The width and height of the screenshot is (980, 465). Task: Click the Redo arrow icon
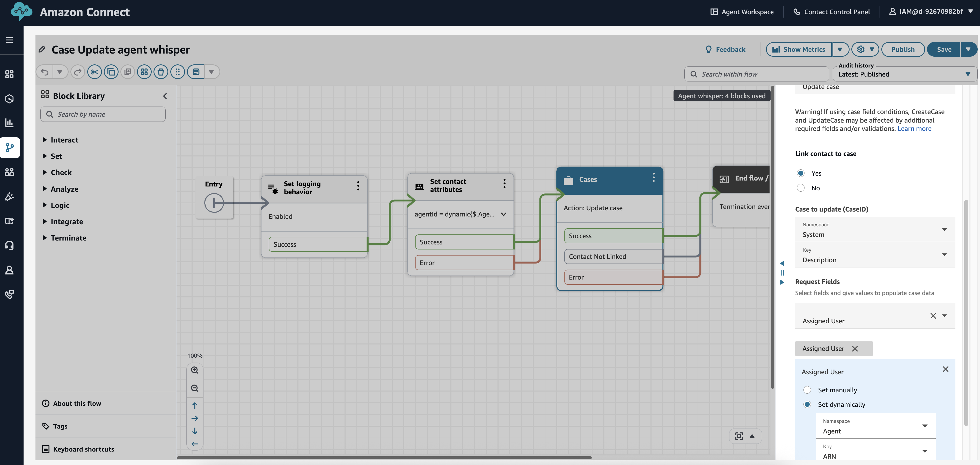[78, 71]
